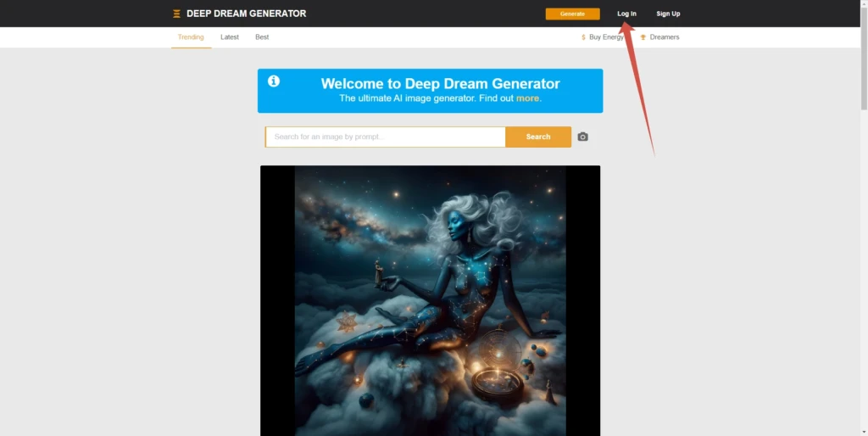868x436 pixels.
Task: Click the orange Search button
Action: (538, 137)
